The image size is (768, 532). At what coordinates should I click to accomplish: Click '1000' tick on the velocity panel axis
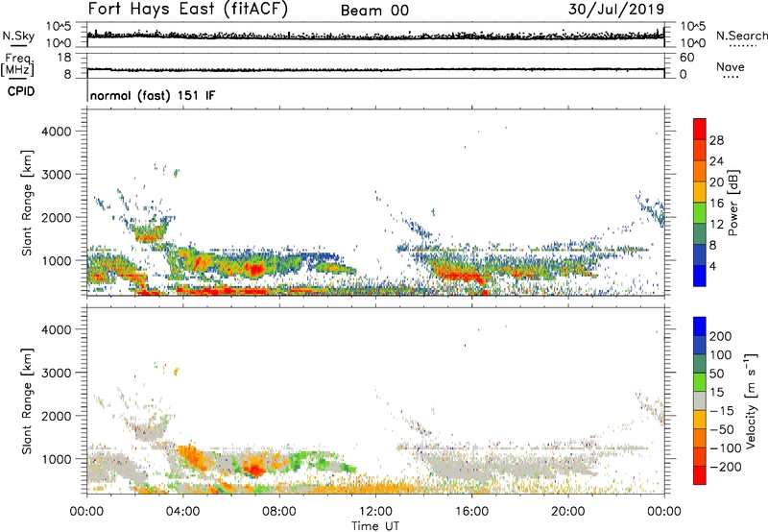click(x=59, y=458)
